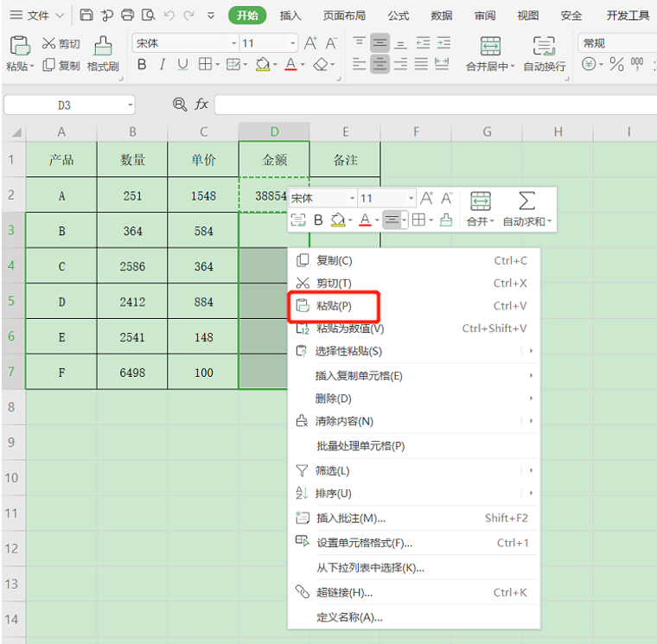Image resolution: width=657 pixels, height=644 pixels.
Task: Select column F header
Action: click(x=416, y=132)
